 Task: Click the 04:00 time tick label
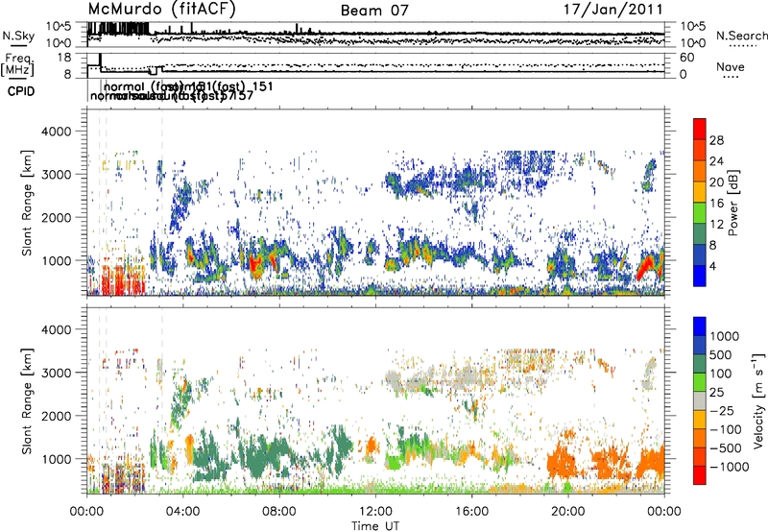click(x=182, y=512)
